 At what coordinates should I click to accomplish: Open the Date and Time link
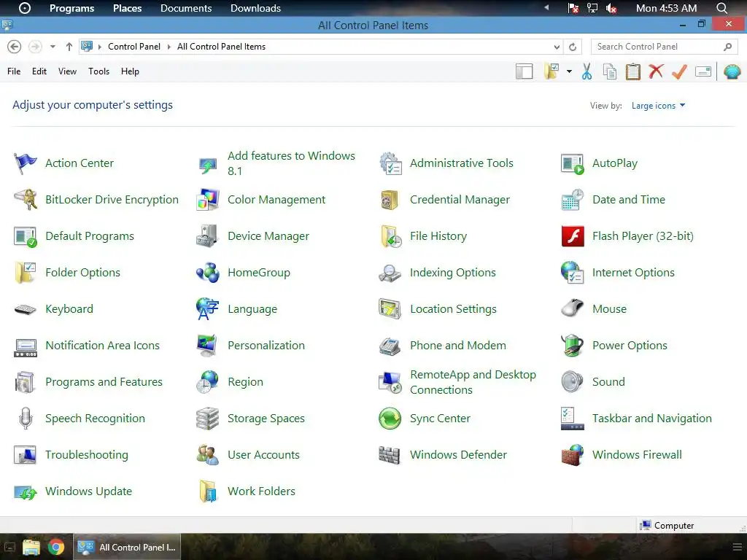click(629, 200)
